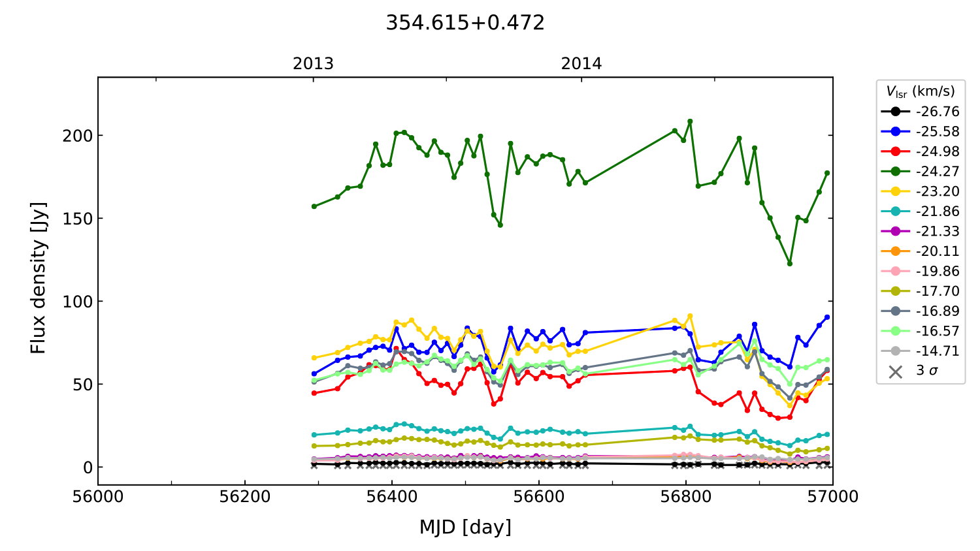Click the -16.57 legend entry text
Viewport: 980px width, 551px height.
click(x=937, y=331)
